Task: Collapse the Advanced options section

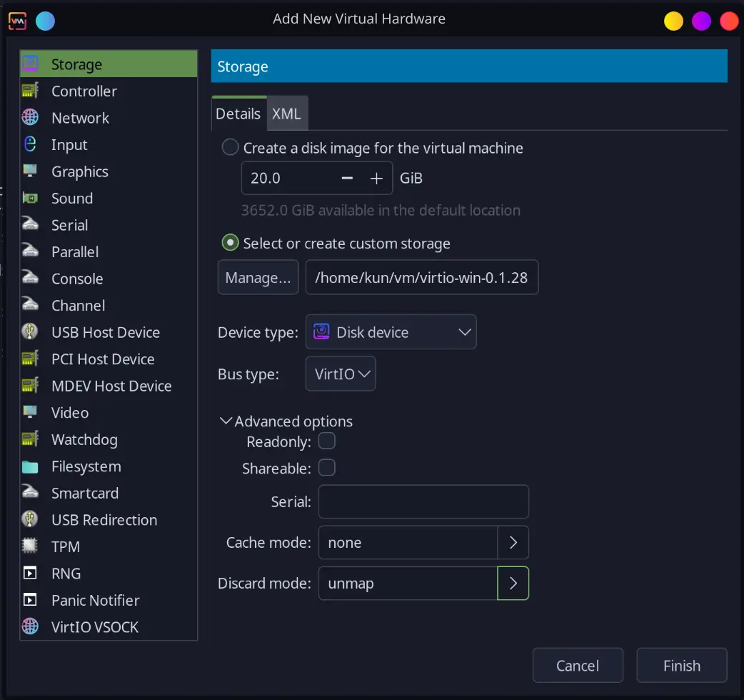Action: click(x=227, y=421)
